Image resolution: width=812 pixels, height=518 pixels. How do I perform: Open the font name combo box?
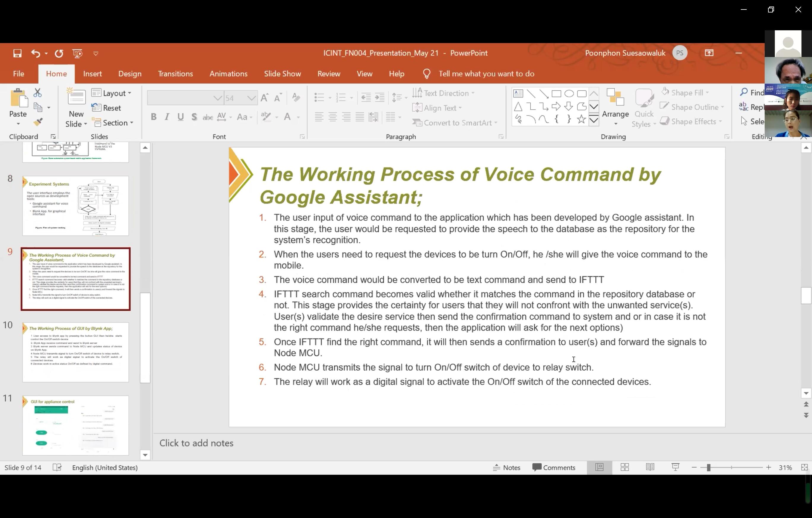point(185,98)
